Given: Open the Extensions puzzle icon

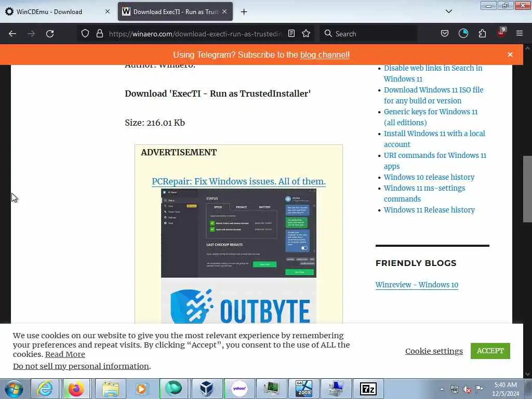Looking at the screenshot, I should click(x=482, y=34).
